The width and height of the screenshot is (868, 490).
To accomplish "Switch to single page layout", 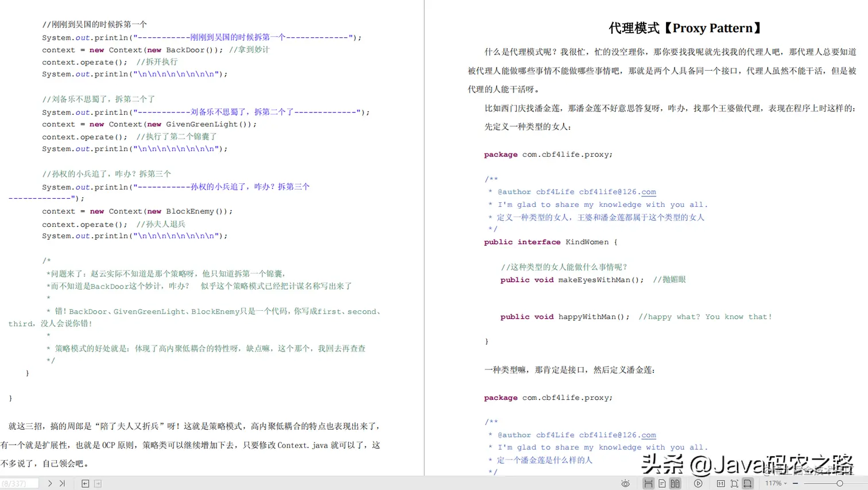I will tap(661, 483).
